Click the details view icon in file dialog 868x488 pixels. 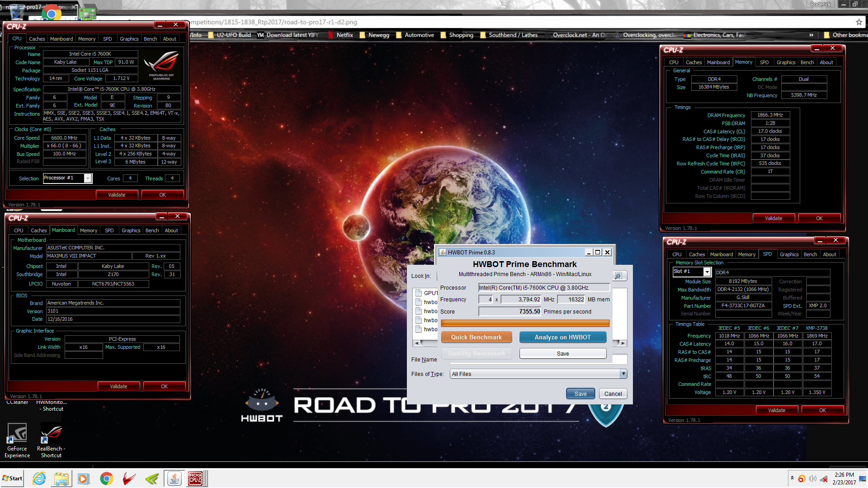[618, 276]
